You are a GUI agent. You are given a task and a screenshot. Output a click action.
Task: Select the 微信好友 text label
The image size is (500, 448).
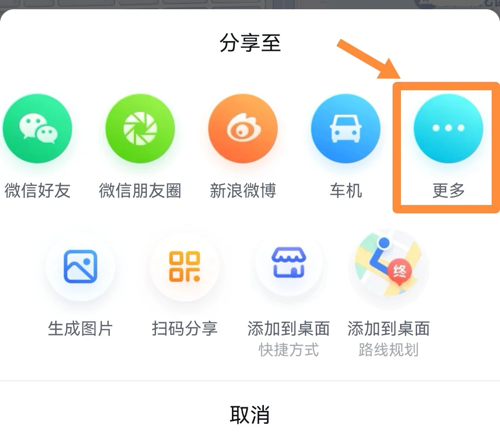tap(37, 191)
